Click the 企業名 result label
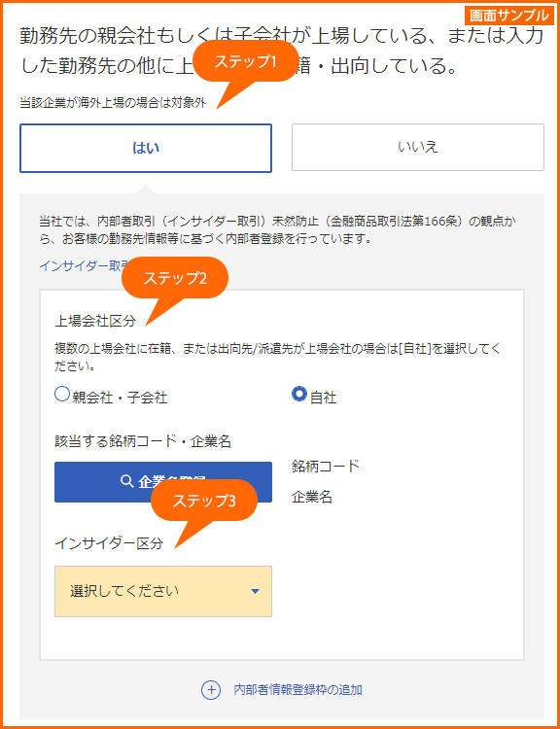This screenshot has width=560, height=729. tap(312, 497)
